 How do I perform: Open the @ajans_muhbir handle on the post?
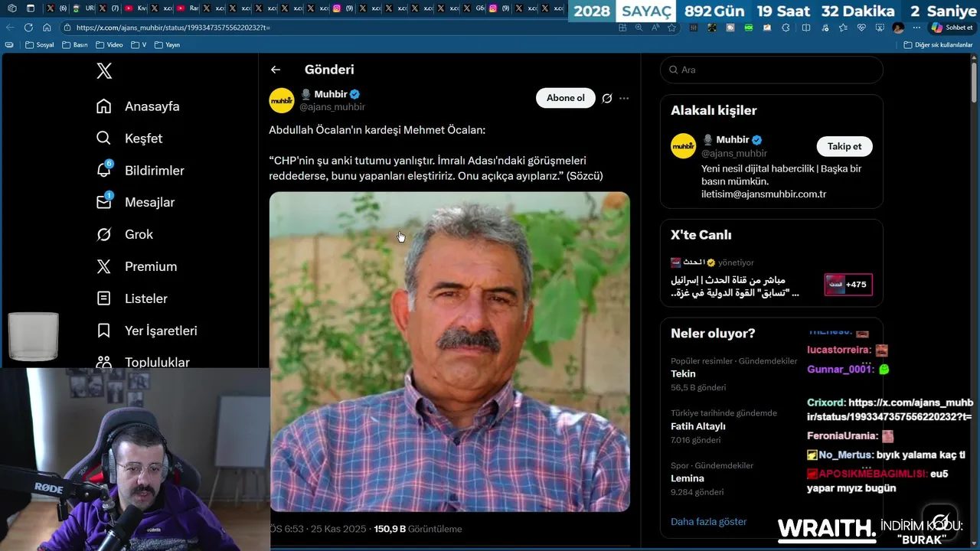pyautogui.click(x=332, y=107)
